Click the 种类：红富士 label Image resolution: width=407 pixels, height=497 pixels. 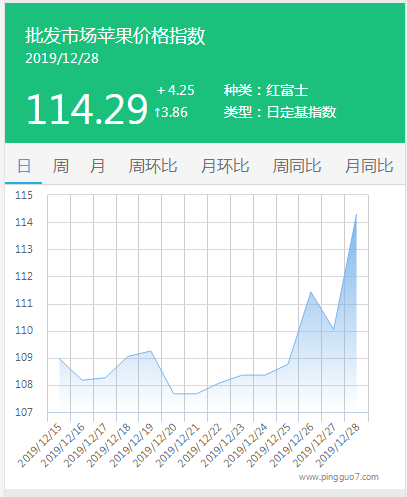pyautogui.click(x=266, y=90)
